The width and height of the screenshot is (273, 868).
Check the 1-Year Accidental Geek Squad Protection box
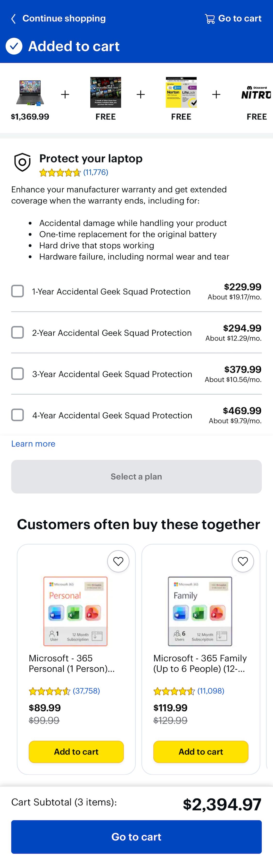pyautogui.click(x=17, y=291)
